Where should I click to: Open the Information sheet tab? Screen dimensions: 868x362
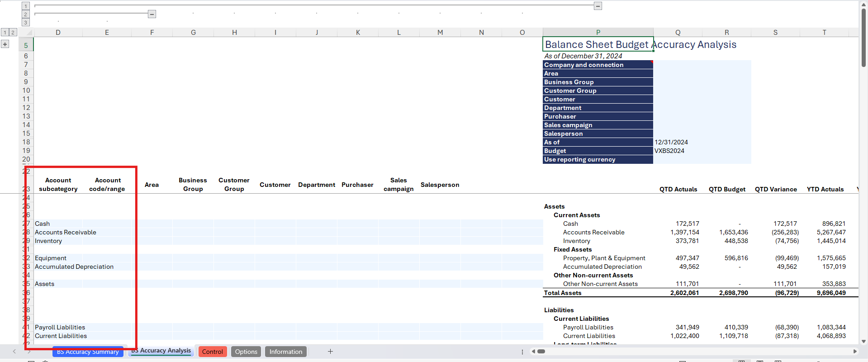pos(285,352)
